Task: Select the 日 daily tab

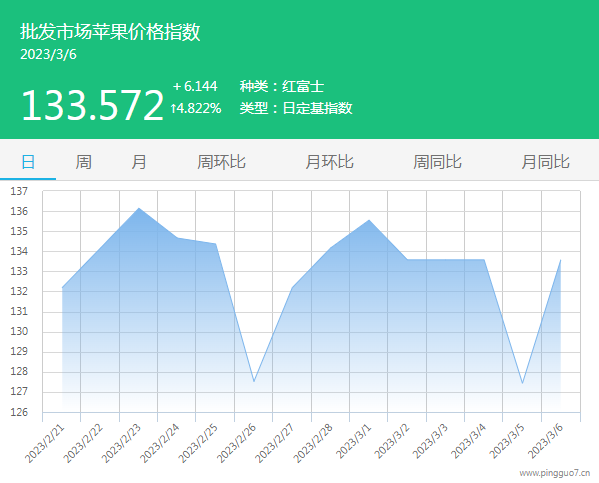Action: pyautogui.click(x=28, y=162)
